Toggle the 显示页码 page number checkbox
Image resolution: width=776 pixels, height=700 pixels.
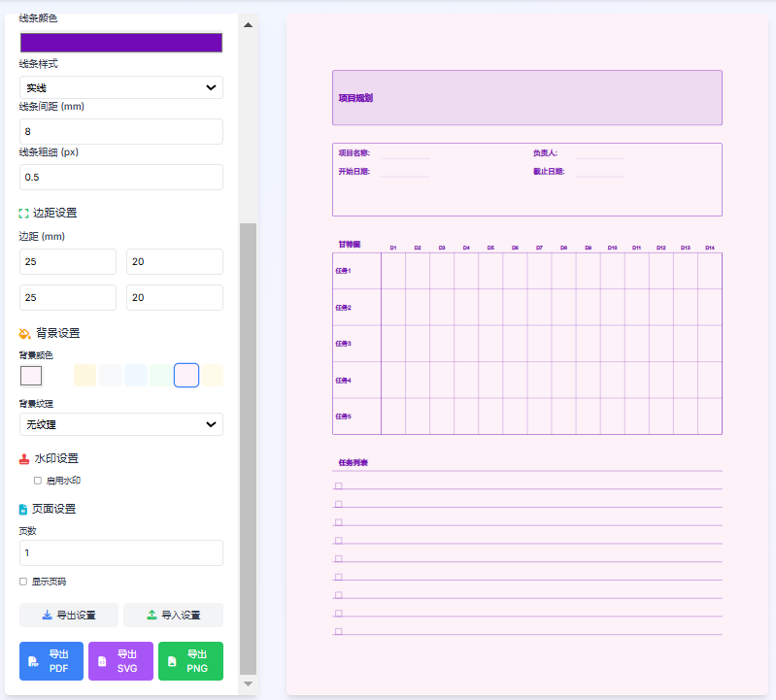point(23,582)
